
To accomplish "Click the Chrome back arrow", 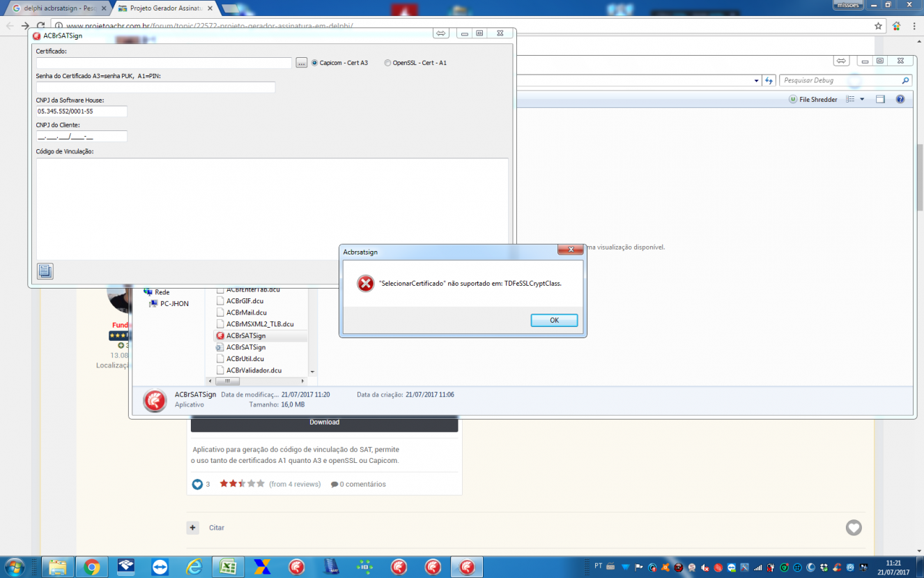I will tap(10, 26).
